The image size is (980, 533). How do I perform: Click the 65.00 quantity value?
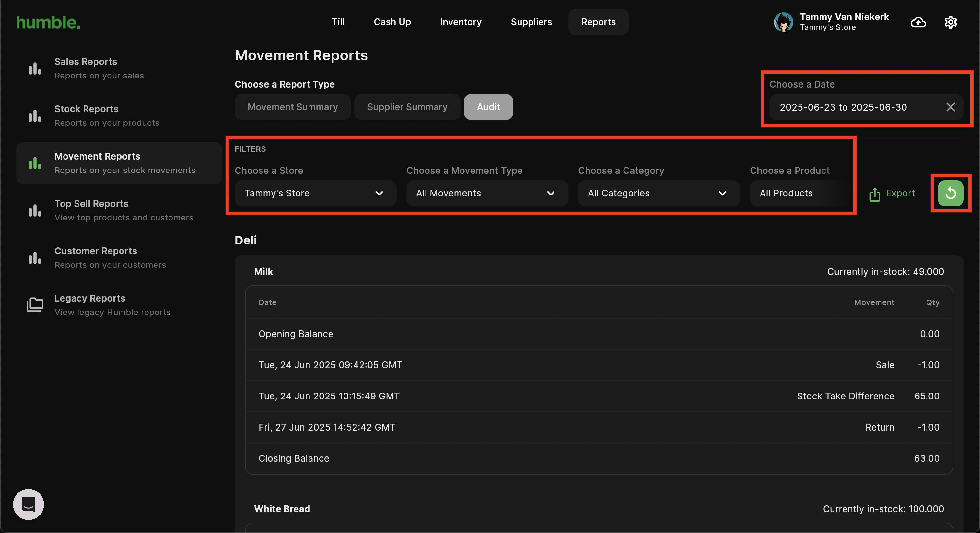pyautogui.click(x=927, y=396)
